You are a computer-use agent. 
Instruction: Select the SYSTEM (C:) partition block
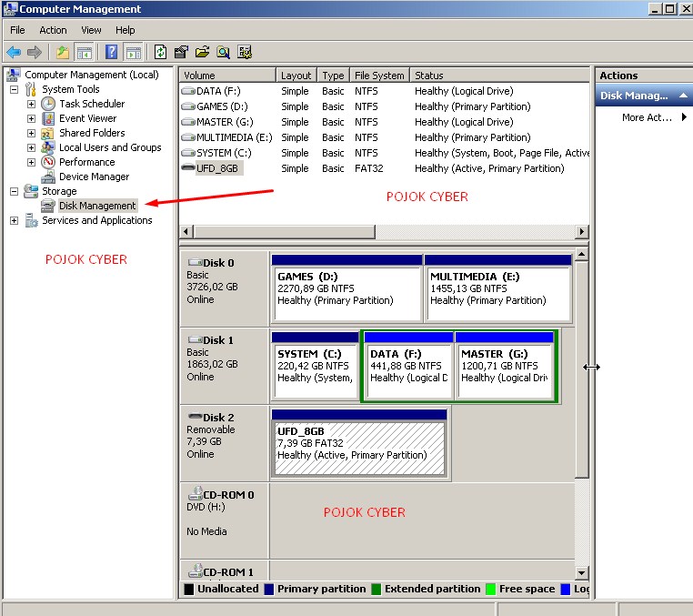pyautogui.click(x=315, y=366)
